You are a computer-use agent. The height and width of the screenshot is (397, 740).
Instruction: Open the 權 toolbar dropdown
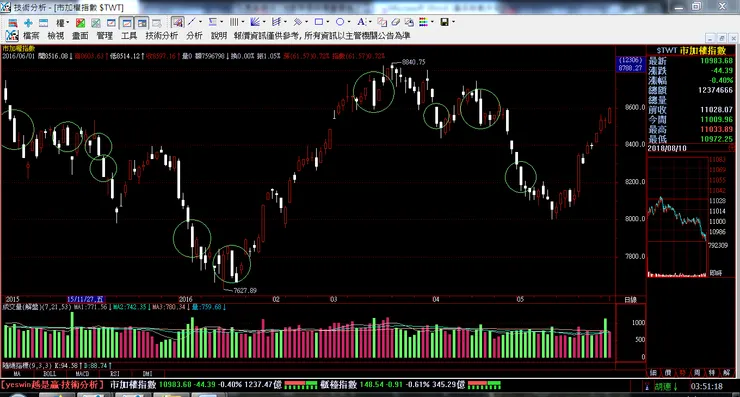coord(62,22)
